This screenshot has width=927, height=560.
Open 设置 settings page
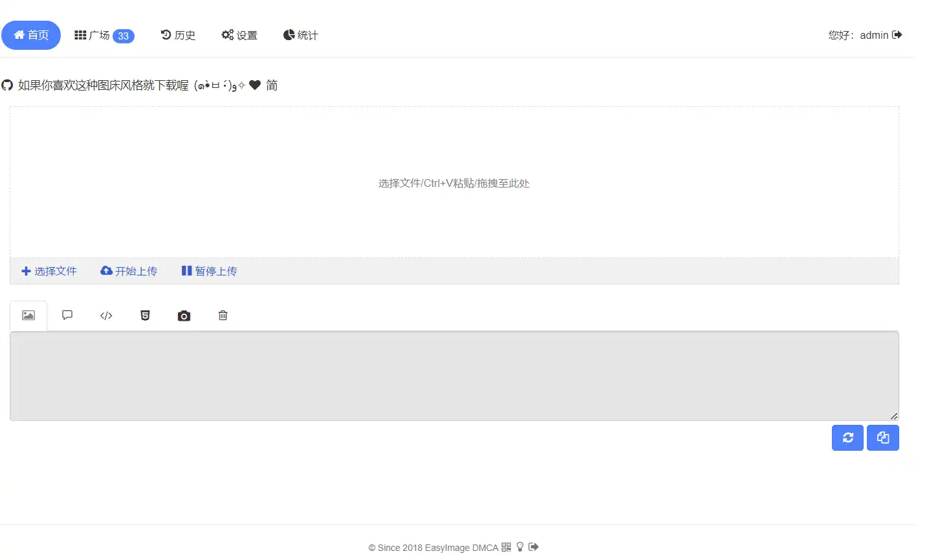click(x=239, y=35)
